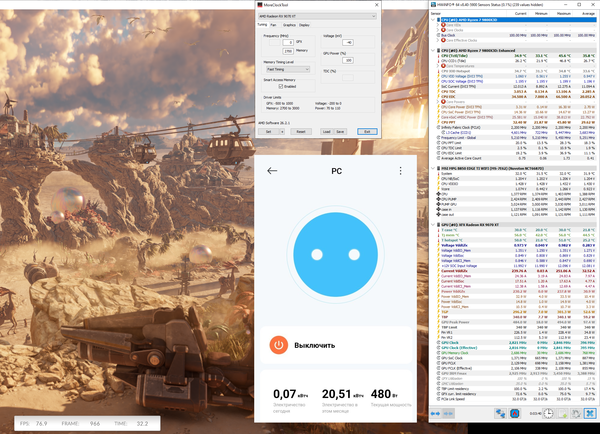The height and width of the screenshot is (434, 600).
Task: Select the TBP Limit sensor row
Action: point(515,327)
